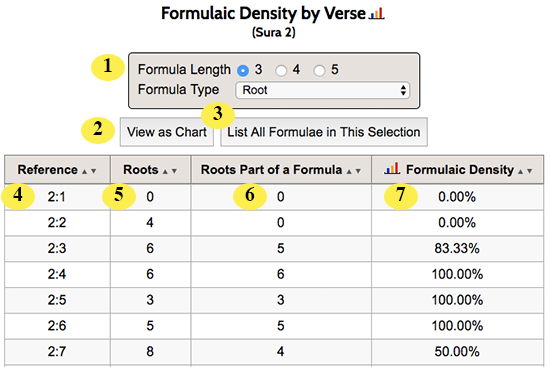This screenshot has width=550, height=367.
Task: Click reference cell 2:4
Action: click(x=57, y=274)
